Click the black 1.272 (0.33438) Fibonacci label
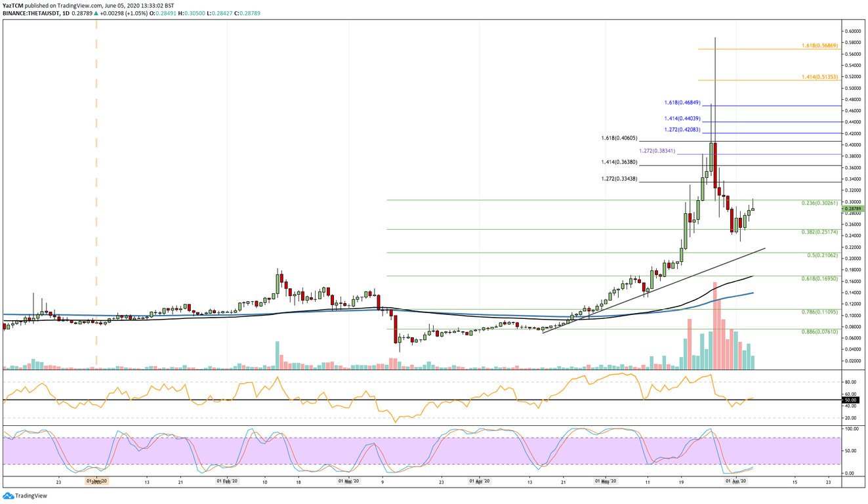This screenshot has height=504, width=868. (619, 177)
